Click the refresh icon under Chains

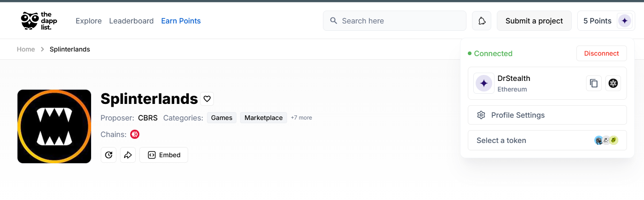109,155
